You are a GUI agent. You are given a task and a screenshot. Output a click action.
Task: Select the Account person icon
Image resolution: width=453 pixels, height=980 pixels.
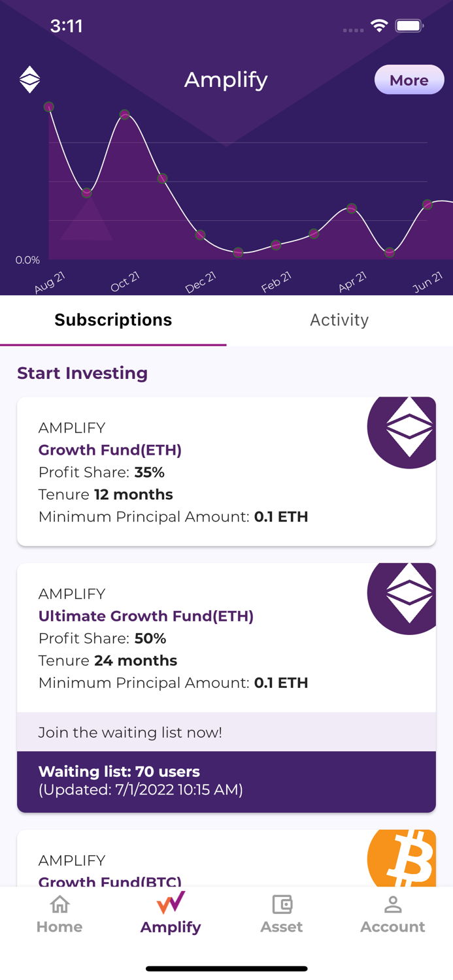[x=392, y=904]
